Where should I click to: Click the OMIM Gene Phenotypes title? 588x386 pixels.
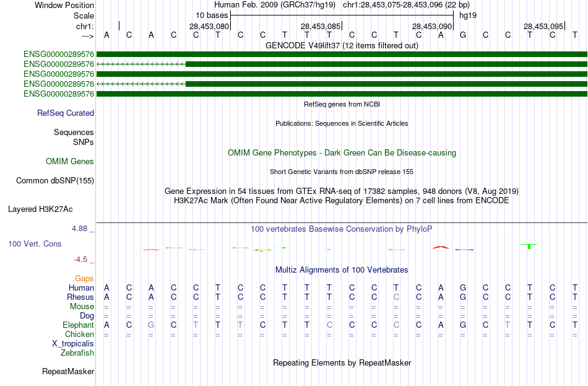click(342, 153)
